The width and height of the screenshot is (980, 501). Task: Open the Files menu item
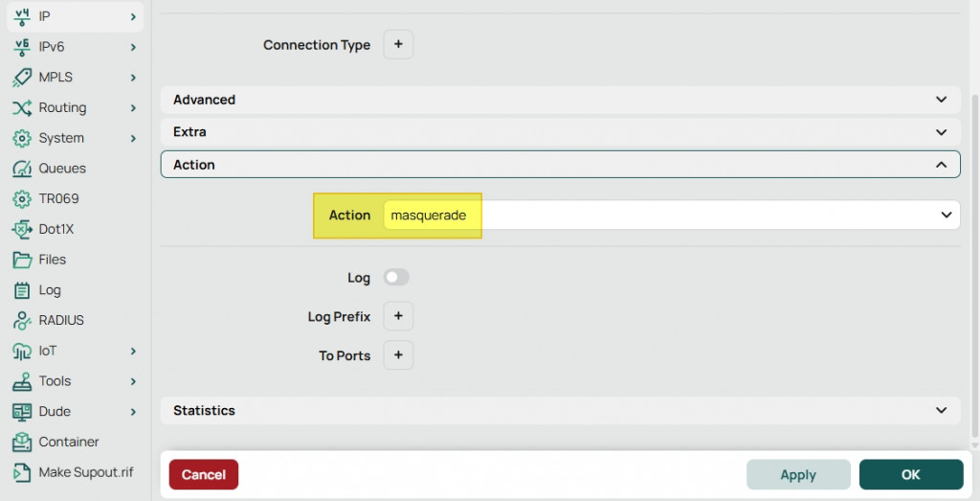pos(52,260)
